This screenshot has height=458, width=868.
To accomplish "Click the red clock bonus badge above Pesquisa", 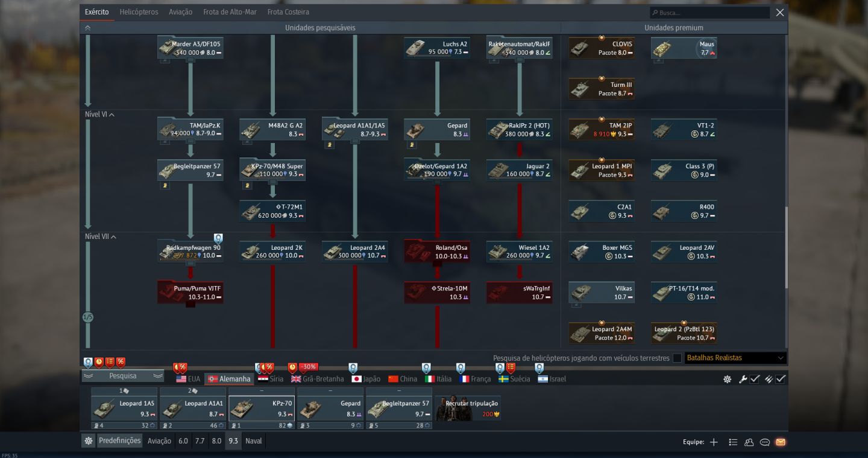I will pos(99,363).
